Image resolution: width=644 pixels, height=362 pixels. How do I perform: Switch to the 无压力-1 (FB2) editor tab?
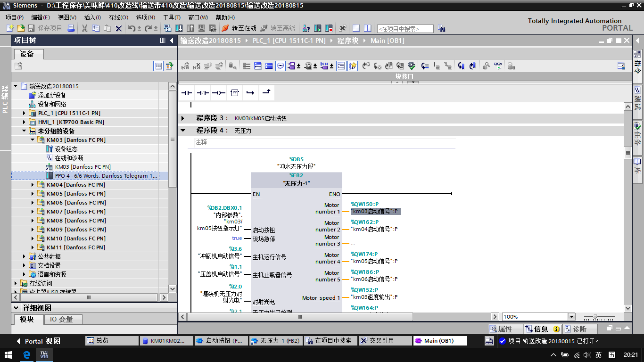click(x=276, y=341)
